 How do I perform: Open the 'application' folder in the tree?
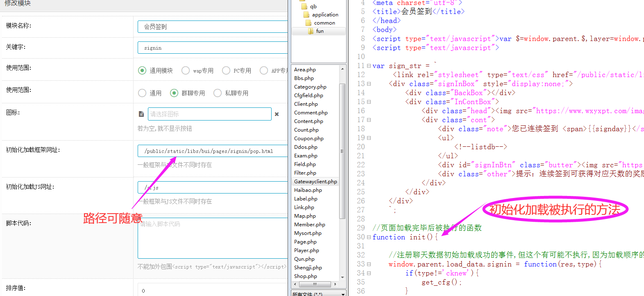pyautogui.click(x=325, y=15)
